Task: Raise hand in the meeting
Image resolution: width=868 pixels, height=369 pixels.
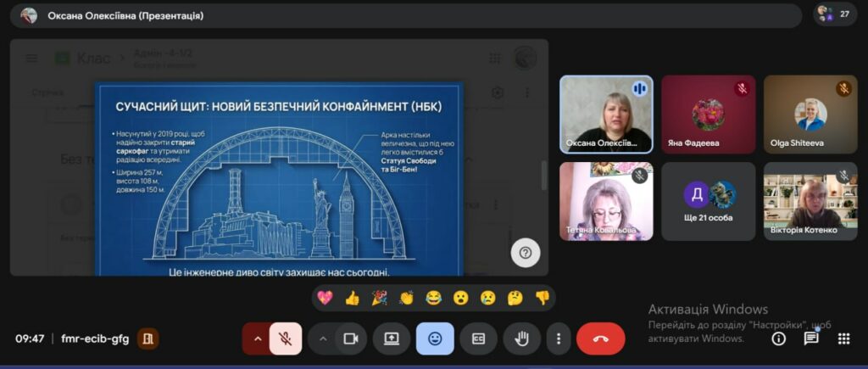Action: 522,338
